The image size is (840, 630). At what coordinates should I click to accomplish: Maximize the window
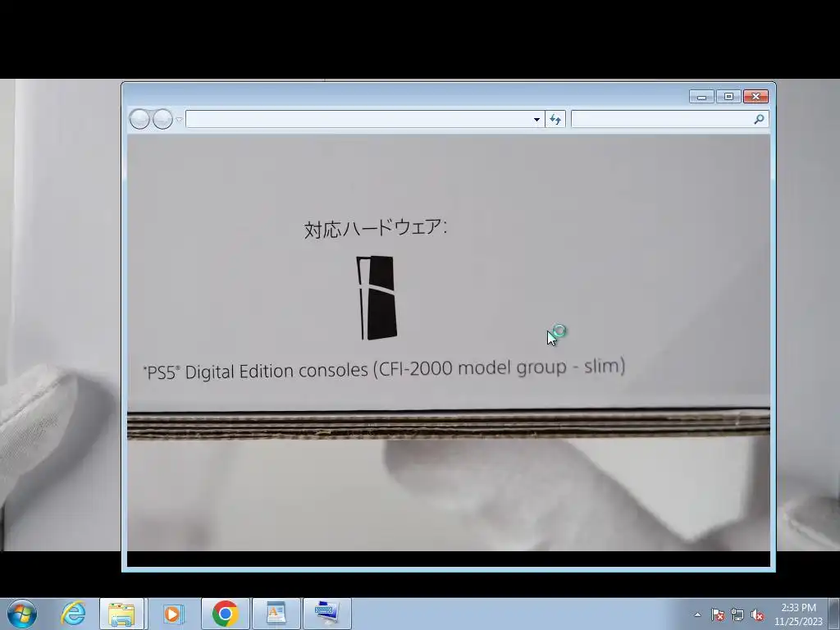728,97
